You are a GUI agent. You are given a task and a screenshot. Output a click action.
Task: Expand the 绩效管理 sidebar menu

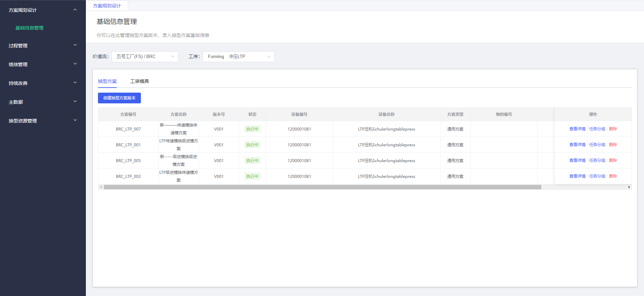tap(43, 64)
